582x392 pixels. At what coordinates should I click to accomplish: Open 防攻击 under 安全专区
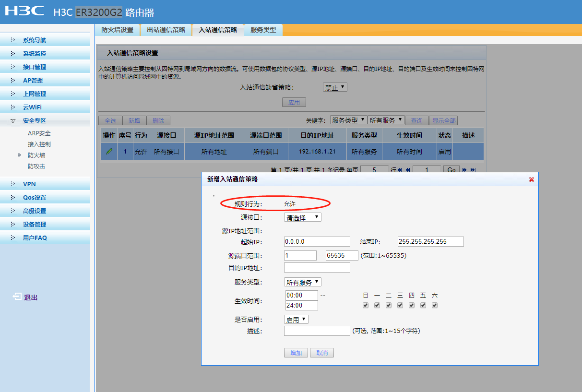(36, 166)
